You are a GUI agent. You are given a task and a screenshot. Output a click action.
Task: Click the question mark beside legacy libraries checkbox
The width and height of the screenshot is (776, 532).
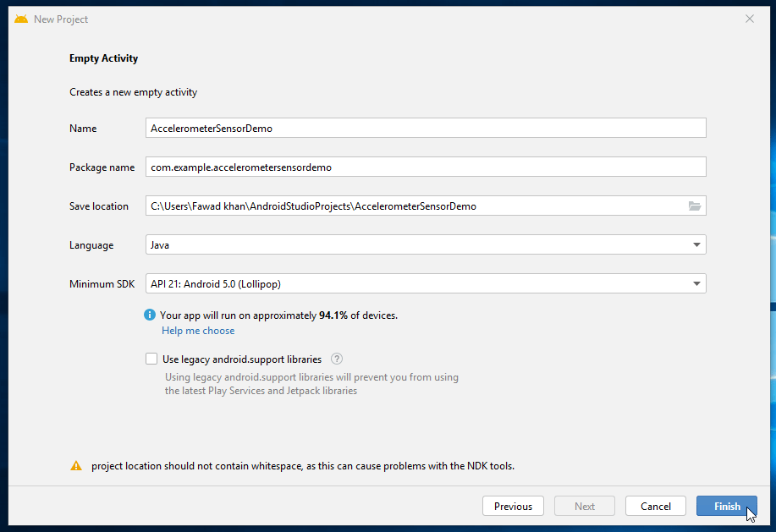tap(336, 359)
